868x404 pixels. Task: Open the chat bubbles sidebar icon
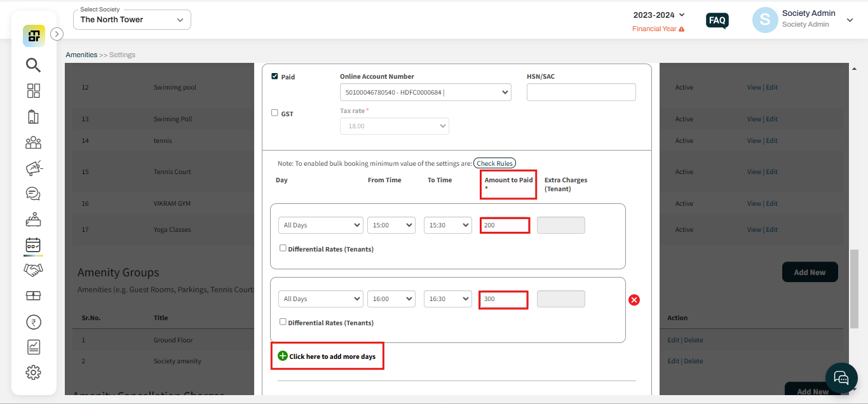point(34,193)
